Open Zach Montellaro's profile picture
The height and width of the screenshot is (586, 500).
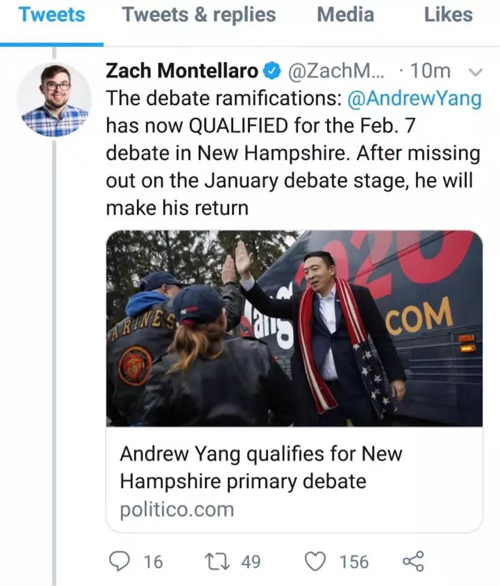click(x=55, y=100)
